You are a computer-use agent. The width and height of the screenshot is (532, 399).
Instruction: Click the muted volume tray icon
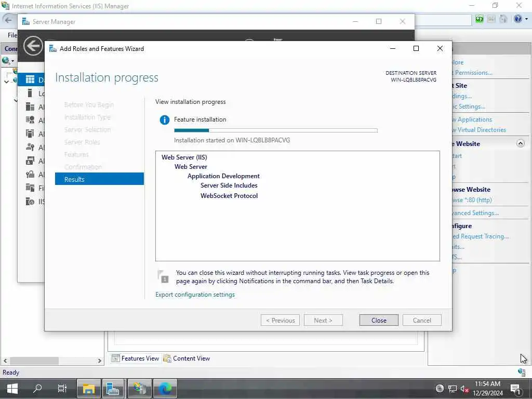click(464, 389)
